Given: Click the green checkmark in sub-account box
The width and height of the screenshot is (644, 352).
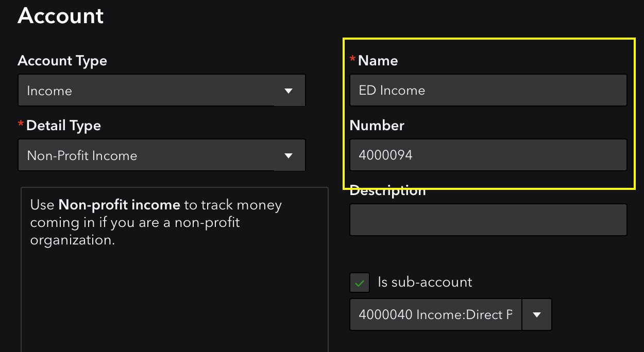Looking at the screenshot, I should pyautogui.click(x=359, y=282).
